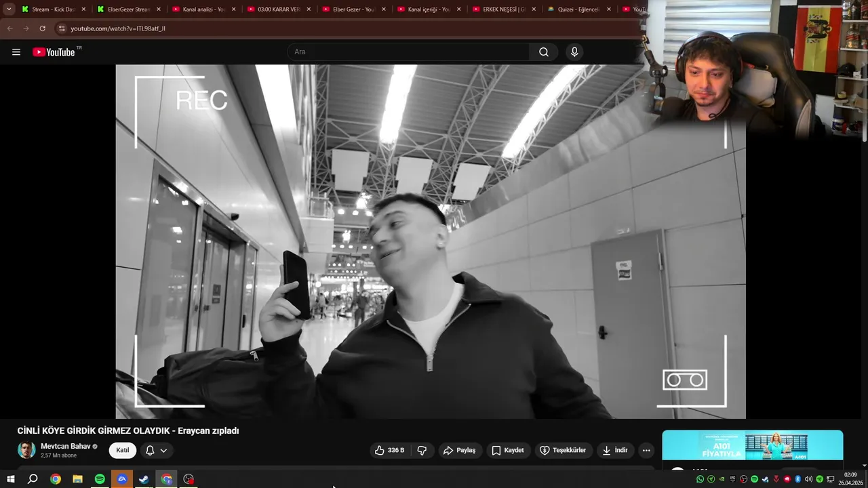
Task: Join the channel with Katıl
Action: click(123, 450)
